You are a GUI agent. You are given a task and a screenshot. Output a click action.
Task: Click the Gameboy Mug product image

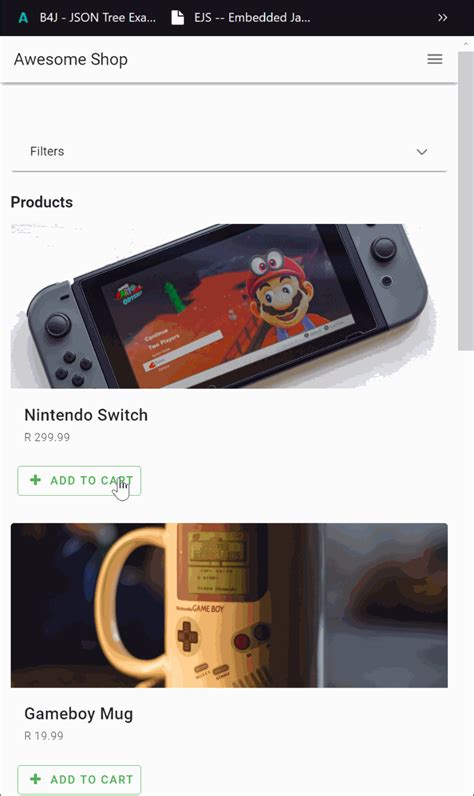click(x=229, y=605)
